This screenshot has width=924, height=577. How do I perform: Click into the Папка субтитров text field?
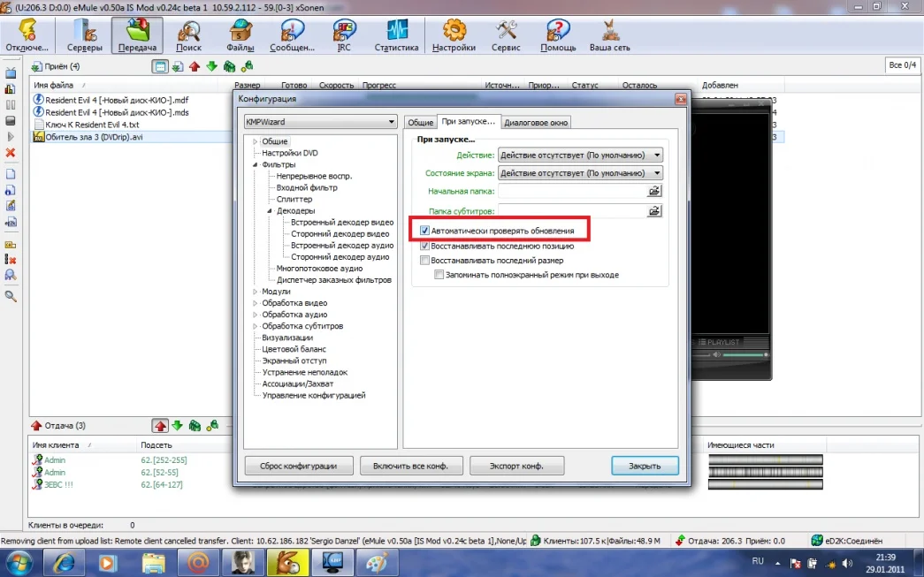(x=572, y=211)
